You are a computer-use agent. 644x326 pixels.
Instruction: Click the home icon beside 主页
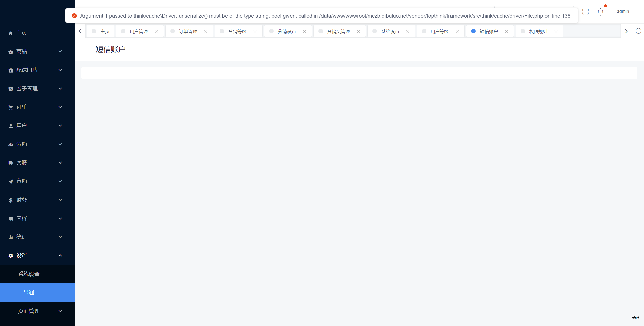coord(11,33)
